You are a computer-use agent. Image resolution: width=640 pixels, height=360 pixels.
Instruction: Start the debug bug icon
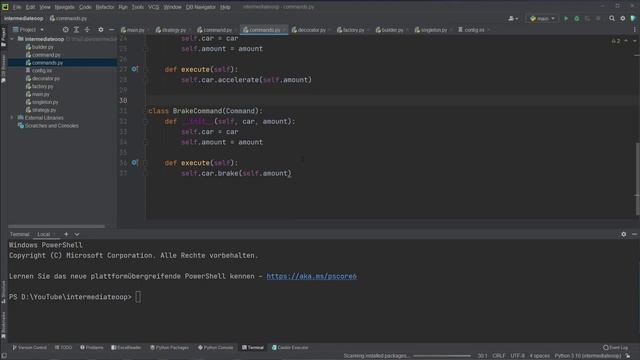tap(577, 18)
